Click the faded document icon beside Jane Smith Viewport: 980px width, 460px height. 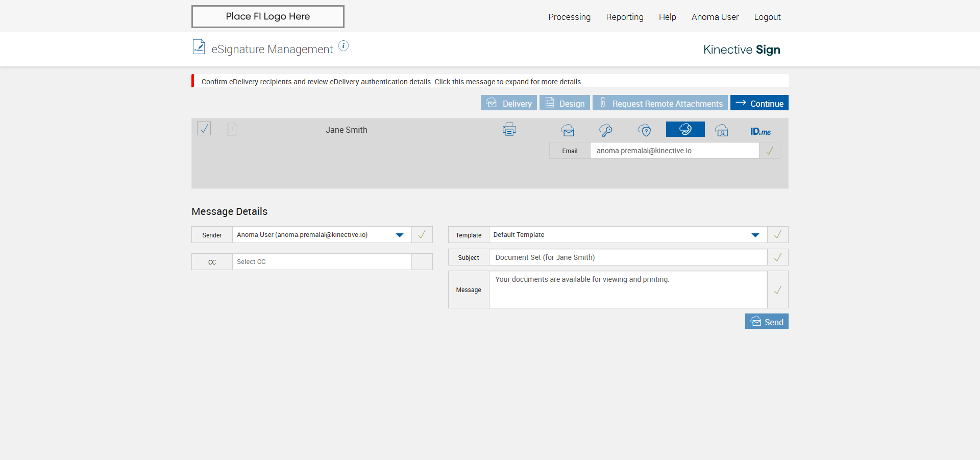232,129
